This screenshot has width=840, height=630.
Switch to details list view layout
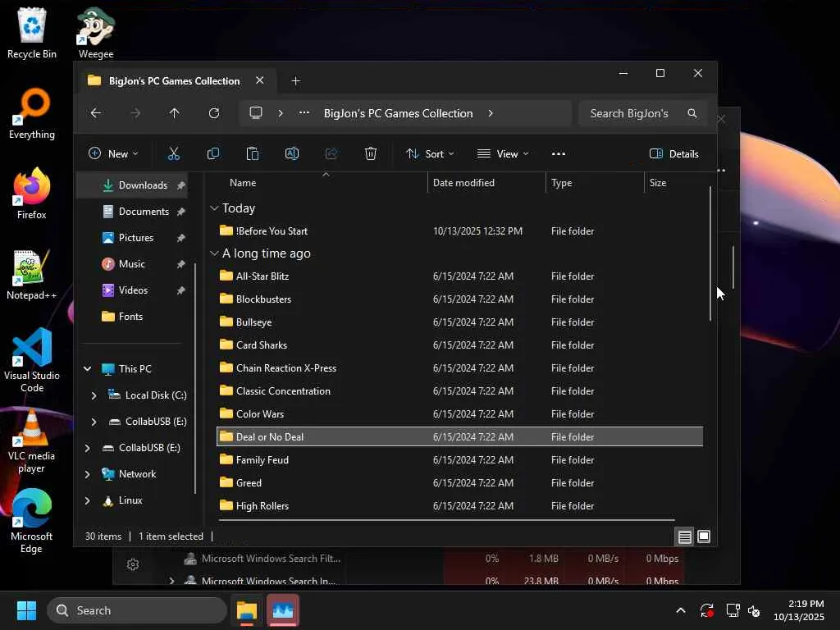pos(684,536)
